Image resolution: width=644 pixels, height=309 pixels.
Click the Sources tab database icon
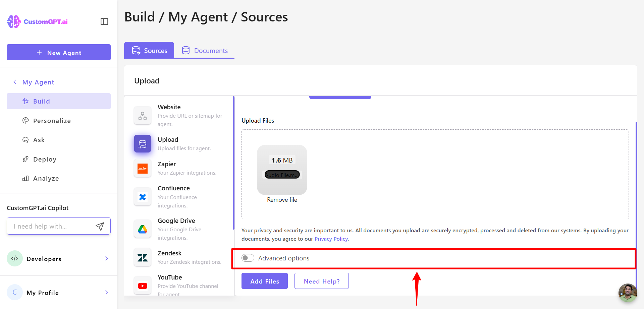pyautogui.click(x=136, y=51)
